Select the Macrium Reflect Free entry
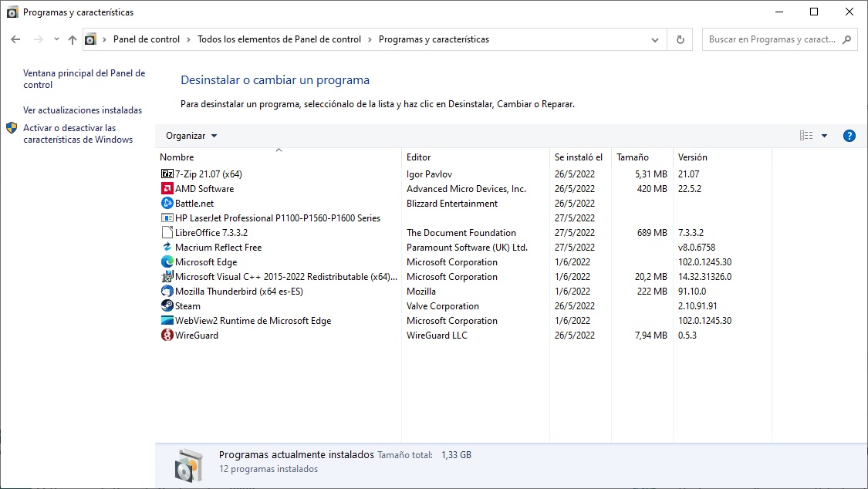Viewport: 868px width, 489px height. coord(218,248)
